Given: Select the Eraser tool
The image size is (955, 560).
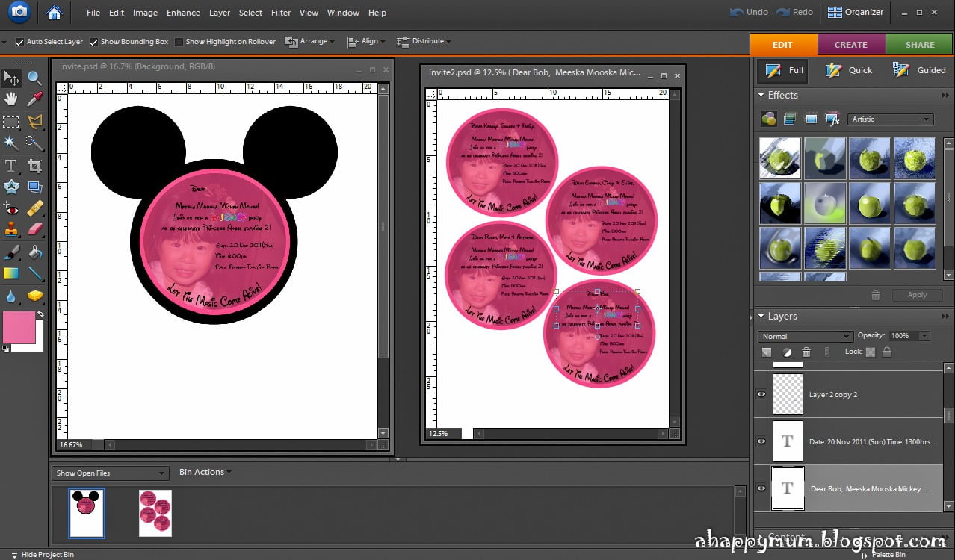Looking at the screenshot, I should pos(34,229).
